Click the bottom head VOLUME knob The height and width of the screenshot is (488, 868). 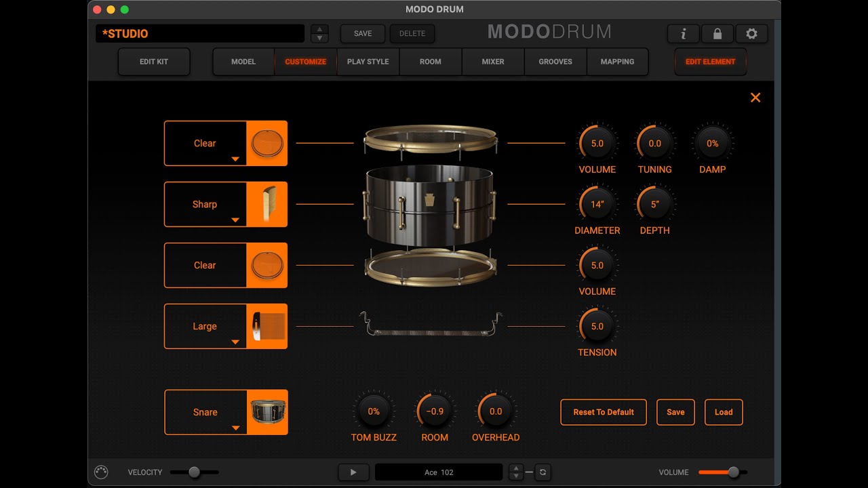(597, 266)
